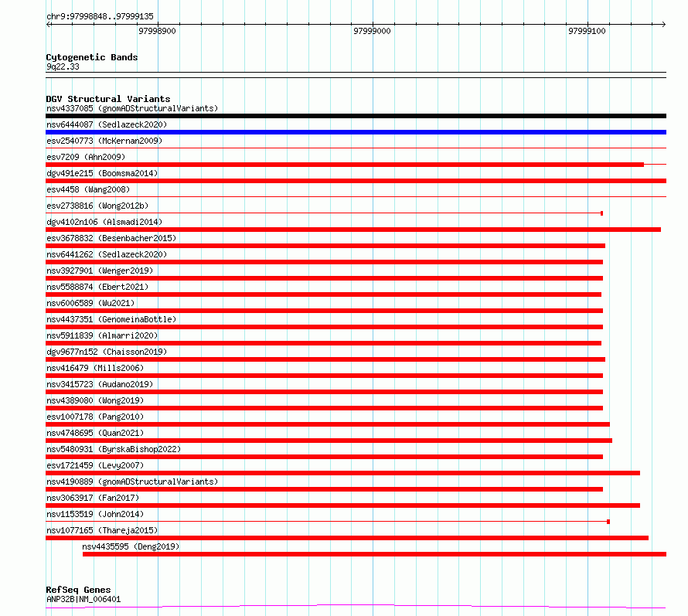Click the magenta ANP32B gene line
Image resolution: width=688 pixels, height=616 pixels.
tap(356, 607)
